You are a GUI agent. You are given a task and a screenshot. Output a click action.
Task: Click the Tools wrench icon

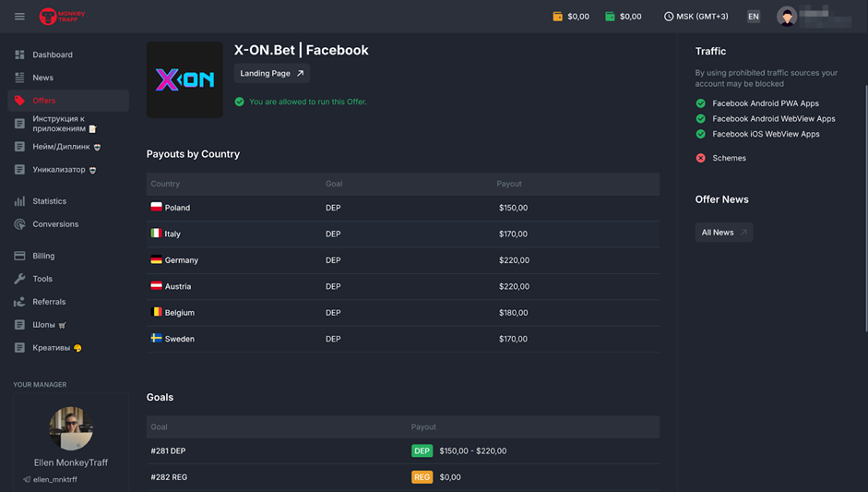click(19, 279)
